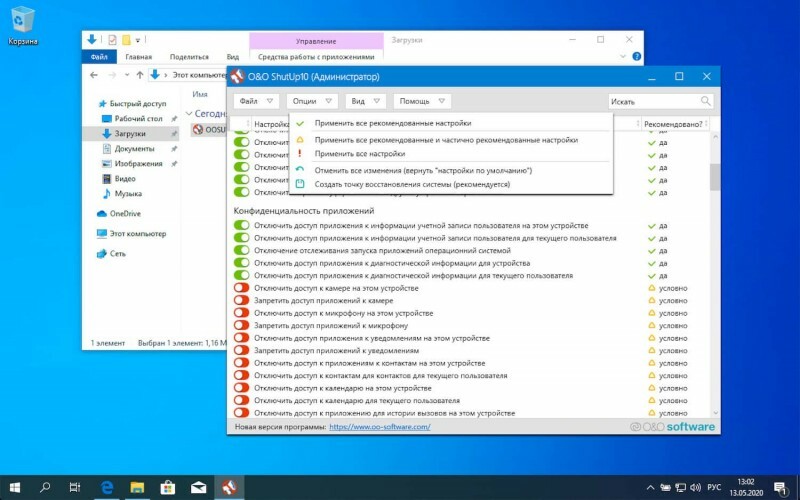Image resolution: width=800 pixels, height=500 pixels.
Task: Select 'Документы' in Quick access sidebar
Action: pyautogui.click(x=134, y=148)
